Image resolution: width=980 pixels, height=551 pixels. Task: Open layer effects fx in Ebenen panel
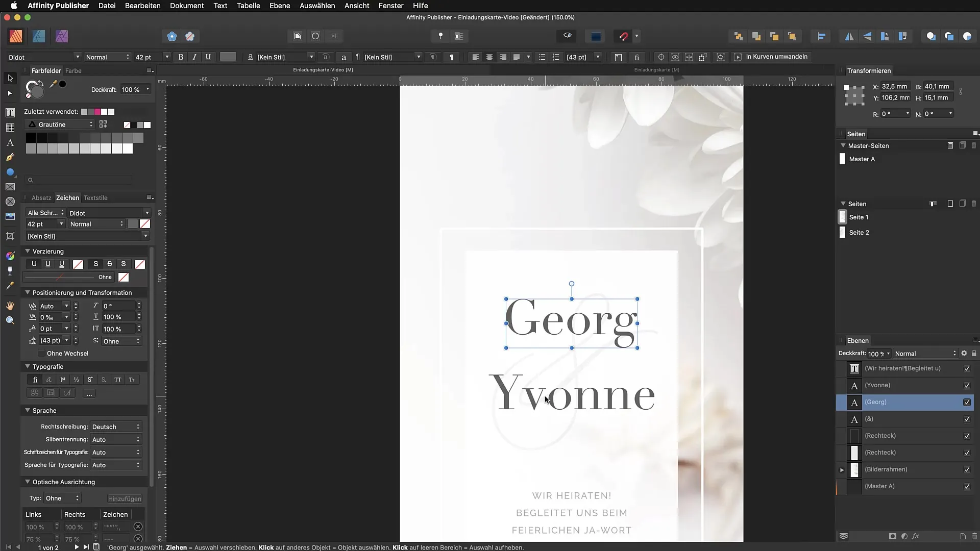click(x=916, y=536)
